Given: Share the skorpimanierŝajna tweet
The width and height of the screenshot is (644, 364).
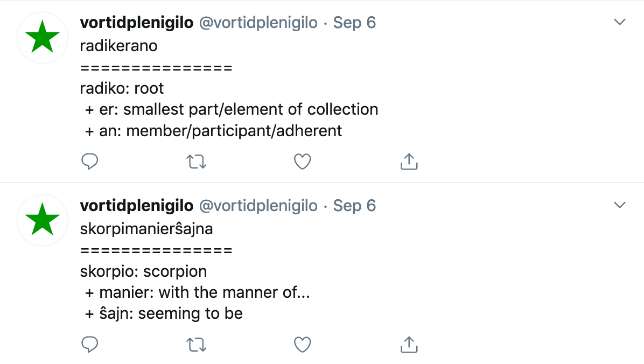Looking at the screenshot, I should pos(409,344).
